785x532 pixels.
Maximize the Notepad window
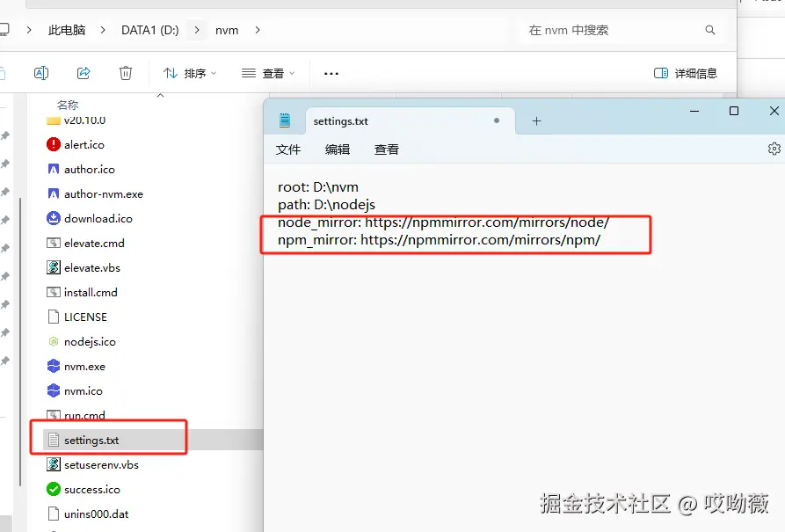click(734, 111)
